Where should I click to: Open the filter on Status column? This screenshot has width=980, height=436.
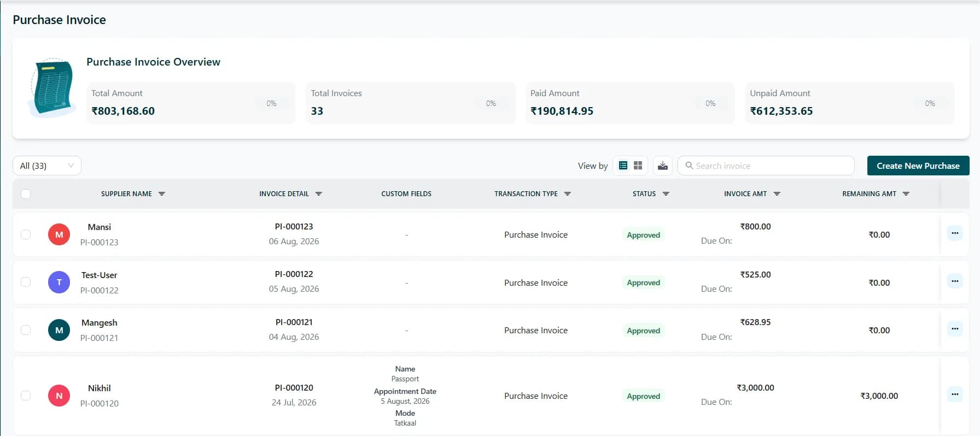(666, 194)
